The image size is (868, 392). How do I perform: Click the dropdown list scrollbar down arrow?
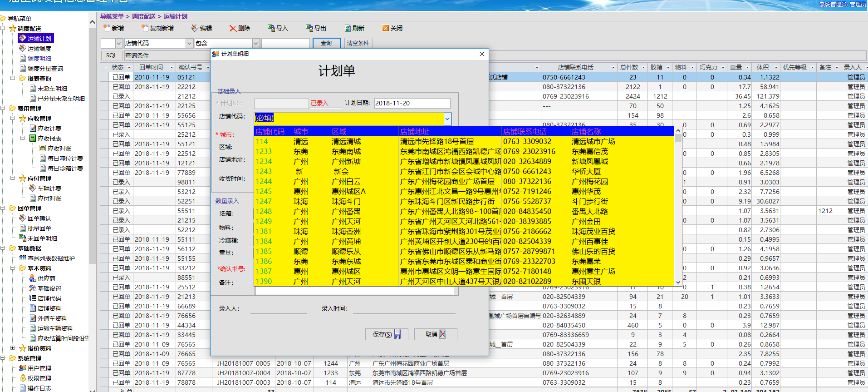click(x=678, y=282)
